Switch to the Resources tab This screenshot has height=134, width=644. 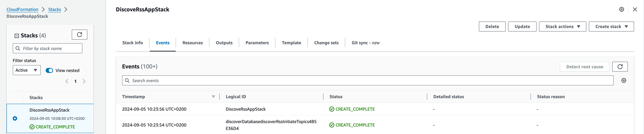[192, 43]
